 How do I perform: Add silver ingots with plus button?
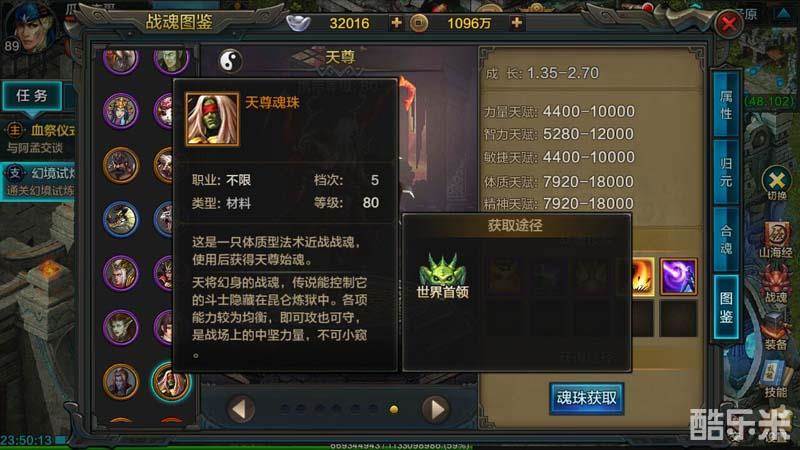pyautogui.click(x=396, y=23)
